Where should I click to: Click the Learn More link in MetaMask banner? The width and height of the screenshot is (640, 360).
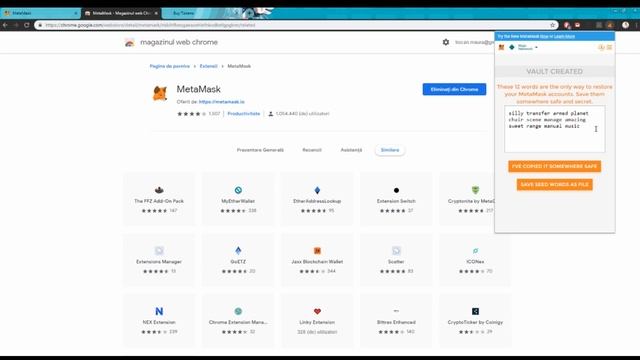coord(564,36)
